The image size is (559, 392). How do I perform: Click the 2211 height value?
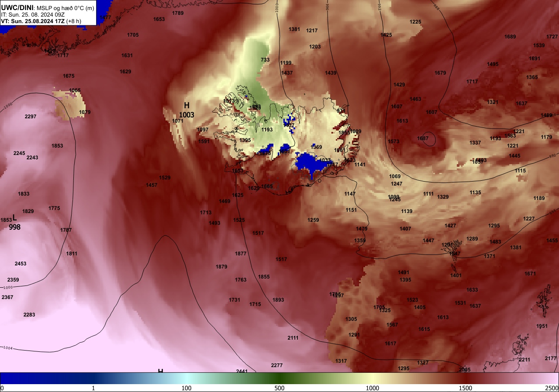[524, 360]
